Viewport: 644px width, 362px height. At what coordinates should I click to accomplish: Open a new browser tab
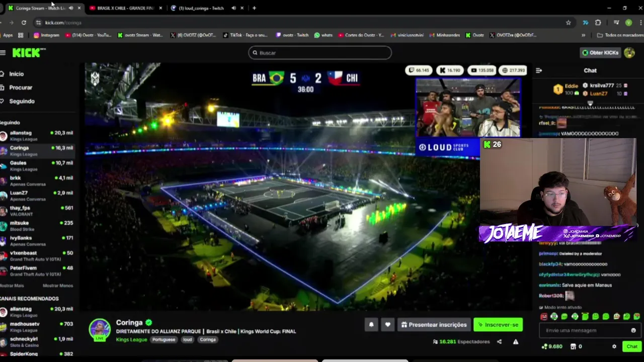tap(254, 8)
